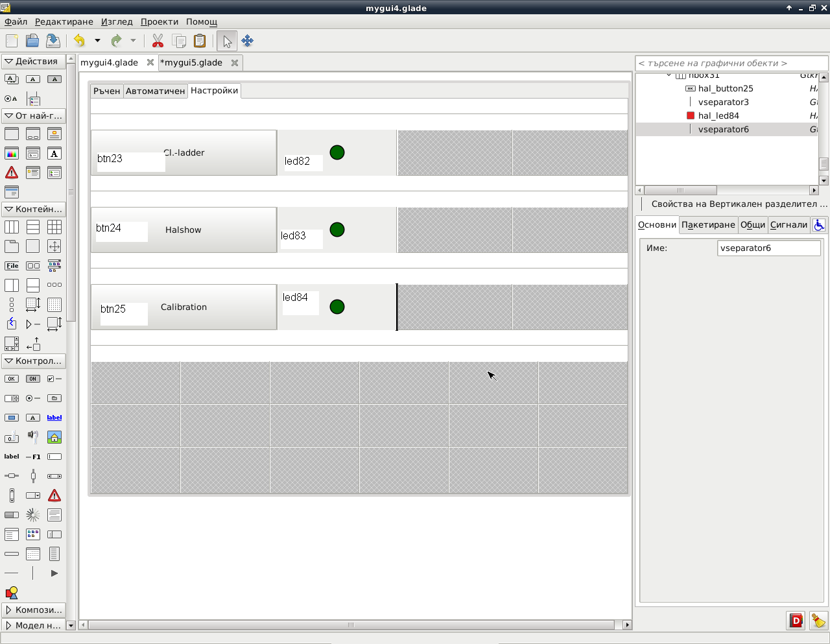
Task: Pick the Color Selection Dialog palette icon
Action: point(12,154)
